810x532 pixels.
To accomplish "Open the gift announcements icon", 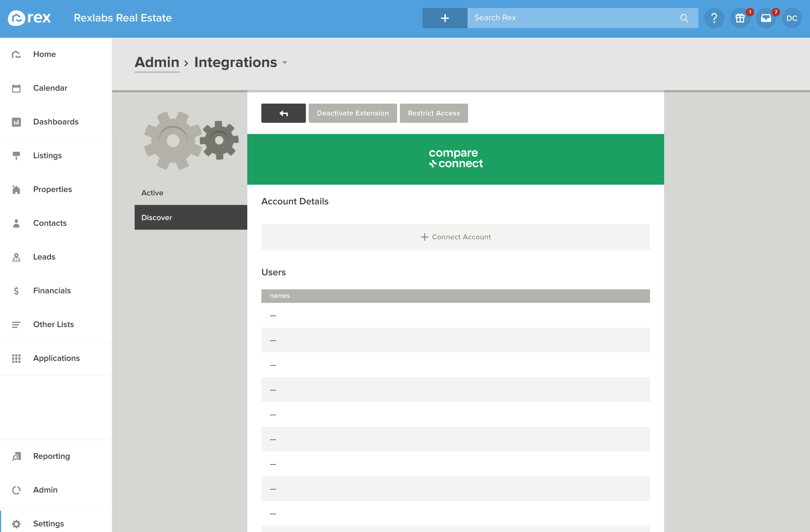I will click(x=740, y=18).
